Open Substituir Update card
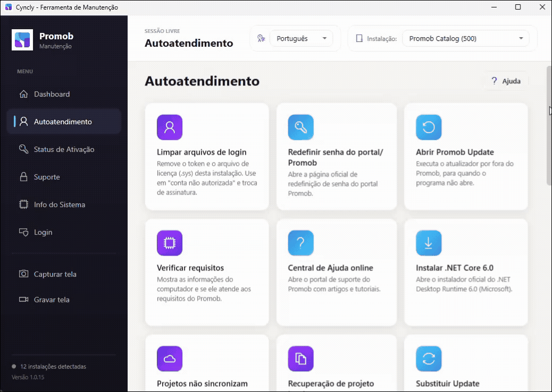The image size is (552, 392). pyautogui.click(x=466, y=363)
